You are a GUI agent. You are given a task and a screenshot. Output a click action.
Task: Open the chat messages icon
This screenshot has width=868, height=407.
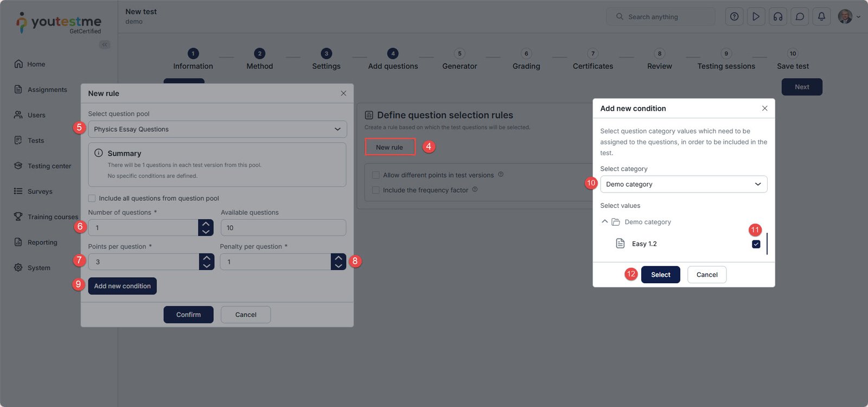pos(800,17)
